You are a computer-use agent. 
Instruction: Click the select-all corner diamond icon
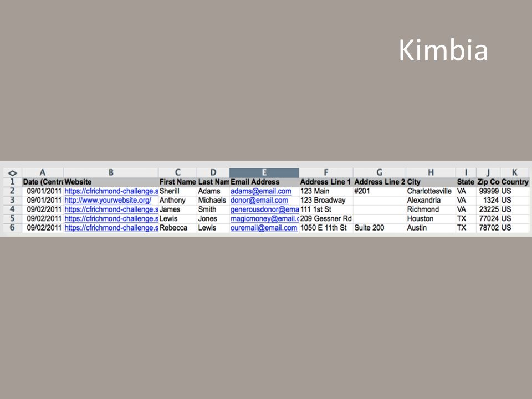(13, 173)
